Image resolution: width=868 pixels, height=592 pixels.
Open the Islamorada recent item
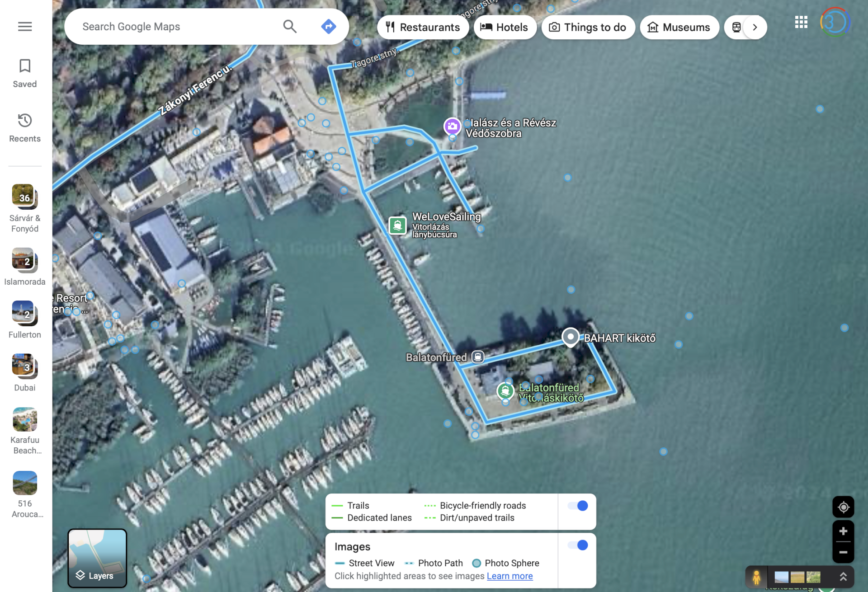25,267
